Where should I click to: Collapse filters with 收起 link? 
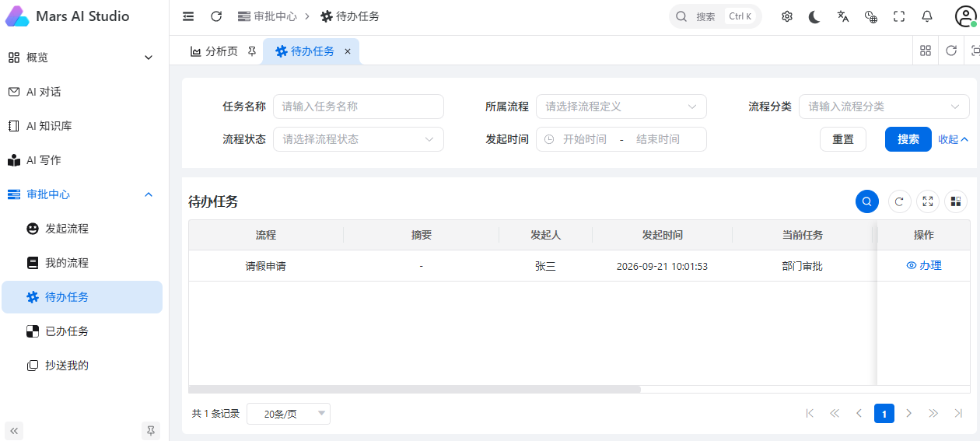point(953,139)
